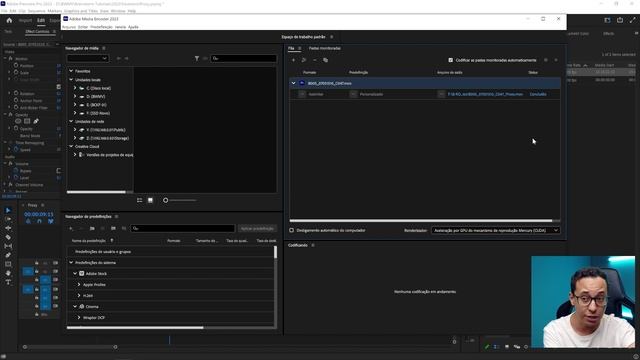Collapse the Unidades locais section

coord(71,80)
